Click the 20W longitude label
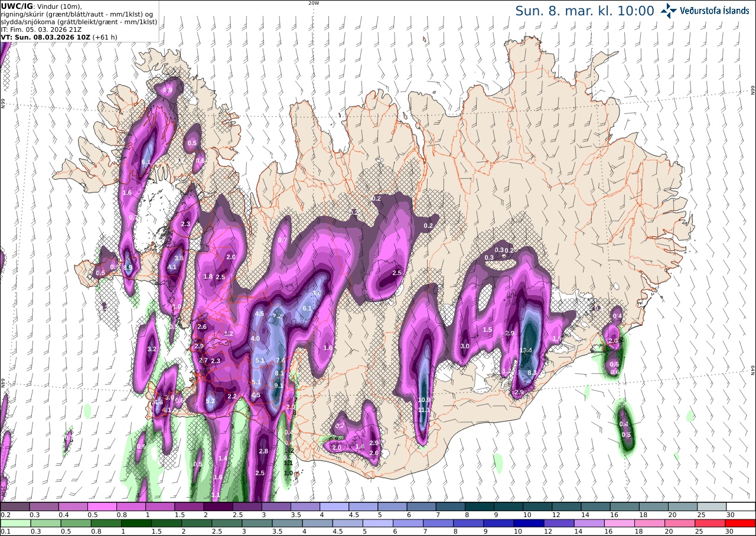 coord(314,3)
